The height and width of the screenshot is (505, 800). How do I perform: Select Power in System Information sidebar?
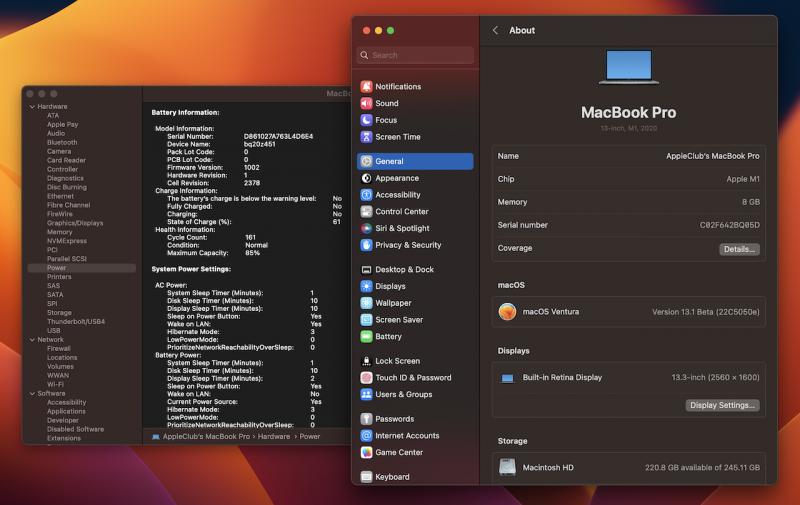pyautogui.click(x=82, y=268)
